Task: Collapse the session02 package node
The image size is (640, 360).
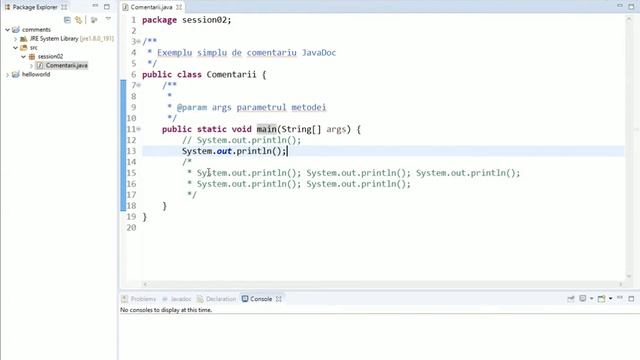Action: [24, 56]
